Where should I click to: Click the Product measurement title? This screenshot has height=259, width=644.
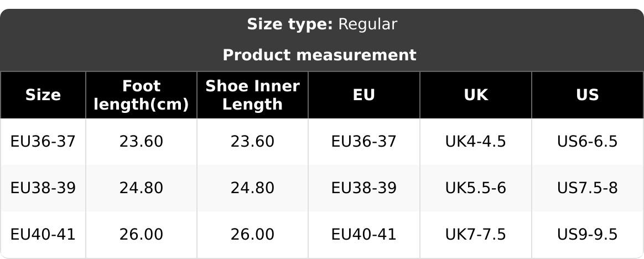click(x=319, y=55)
